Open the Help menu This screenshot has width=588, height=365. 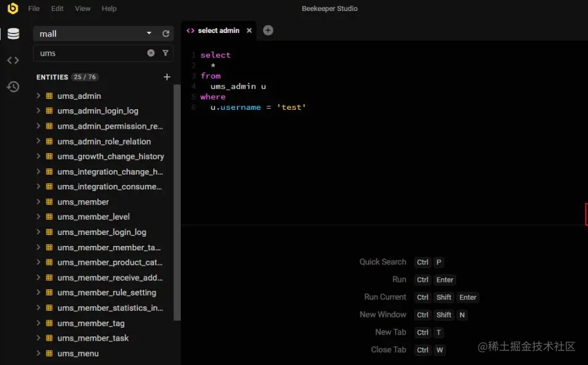(x=109, y=9)
